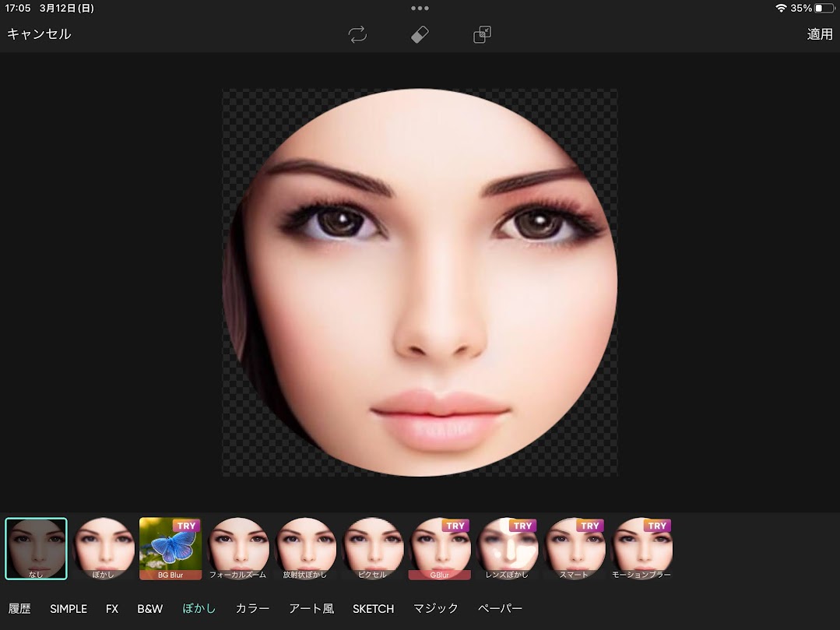Image resolution: width=840 pixels, height=630 pixels.
Task: Open the B&W effects tab
Action: click(149, 608)
